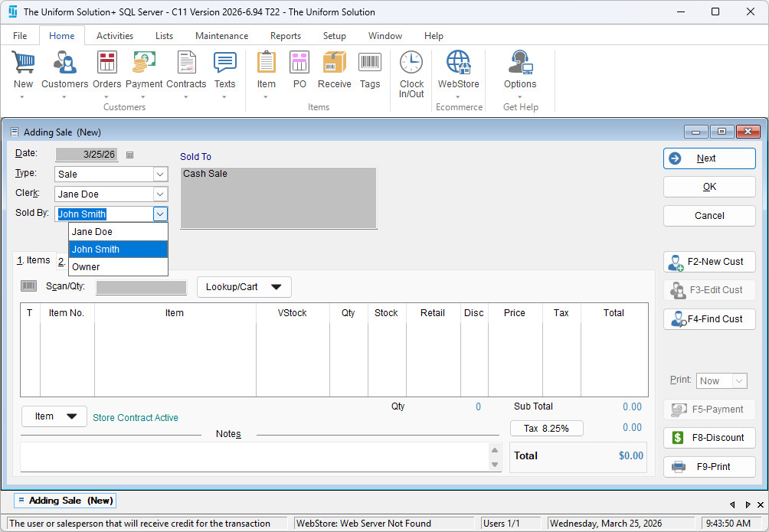Click the Tags barcode icon

click(370, 63)
